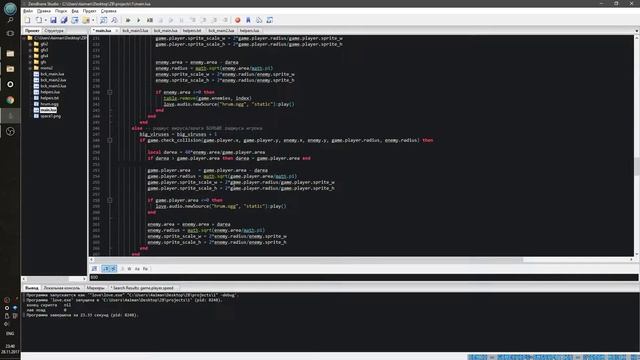The image size is (640, 360).
Task: Toggle case-sensitive Aa option in search bar
Action: (137, 269)
